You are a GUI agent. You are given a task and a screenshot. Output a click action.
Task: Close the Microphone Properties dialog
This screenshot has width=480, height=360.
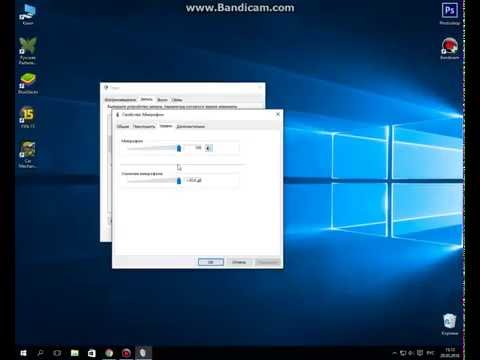click(278, 114)
